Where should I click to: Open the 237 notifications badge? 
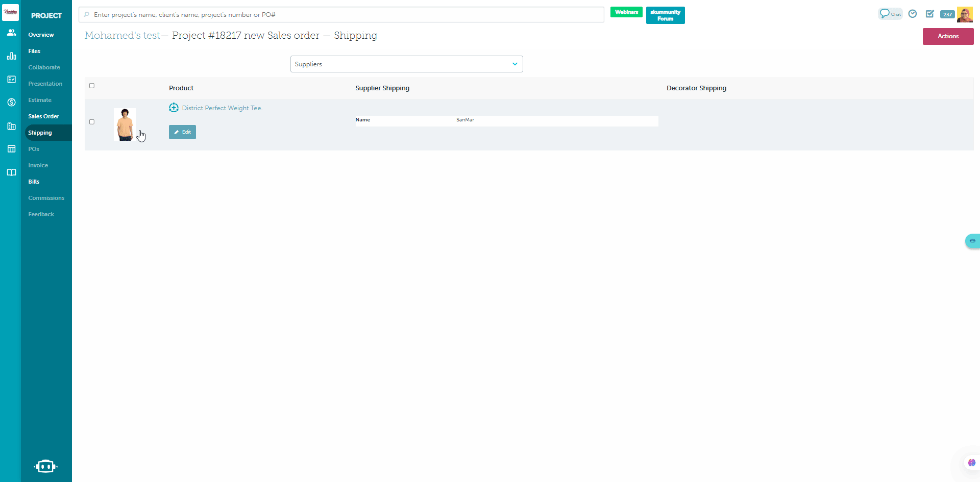(x=947, y=14)
